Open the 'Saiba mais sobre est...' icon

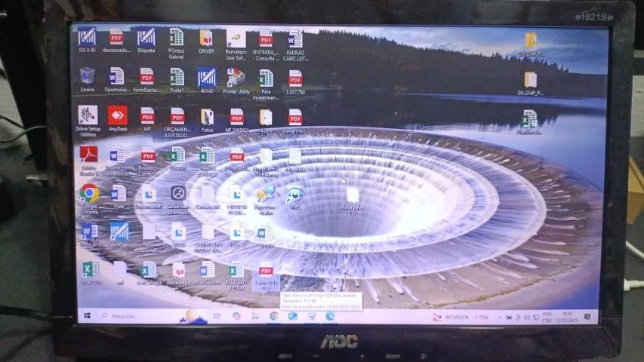pyautogui.click(x=178, y=201)
